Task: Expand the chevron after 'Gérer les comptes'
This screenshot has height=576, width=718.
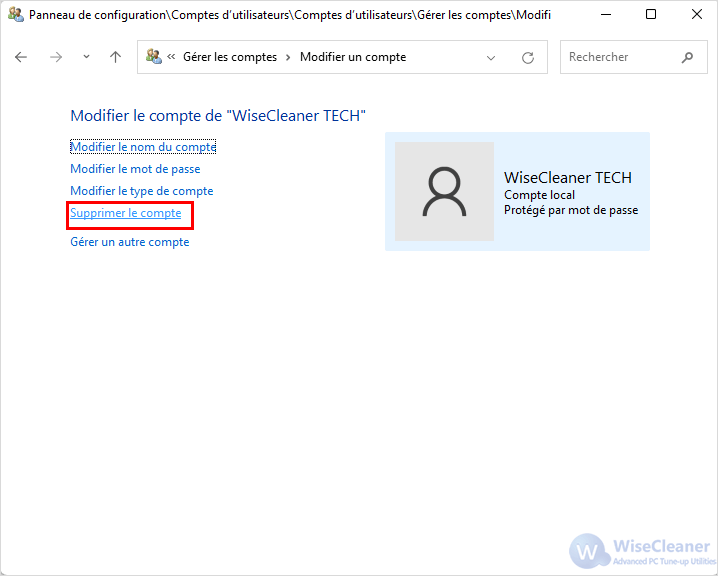Action: [288, 58]
